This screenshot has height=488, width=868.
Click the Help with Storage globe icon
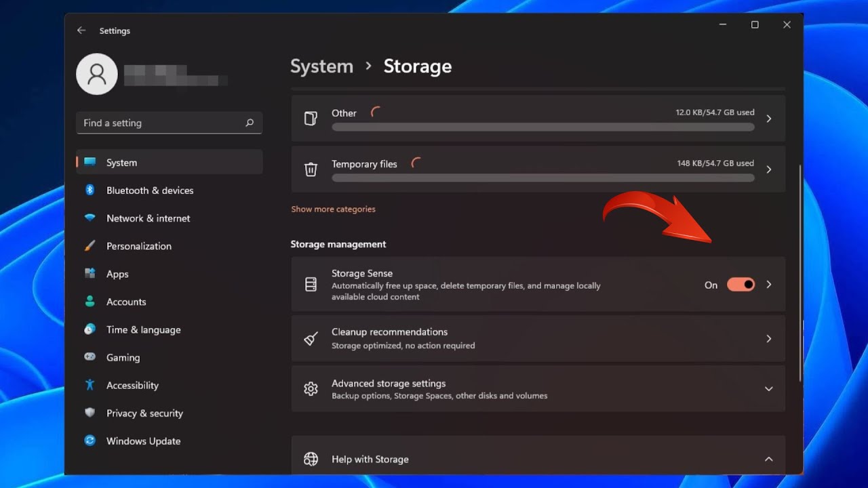[x=311, y=460]
